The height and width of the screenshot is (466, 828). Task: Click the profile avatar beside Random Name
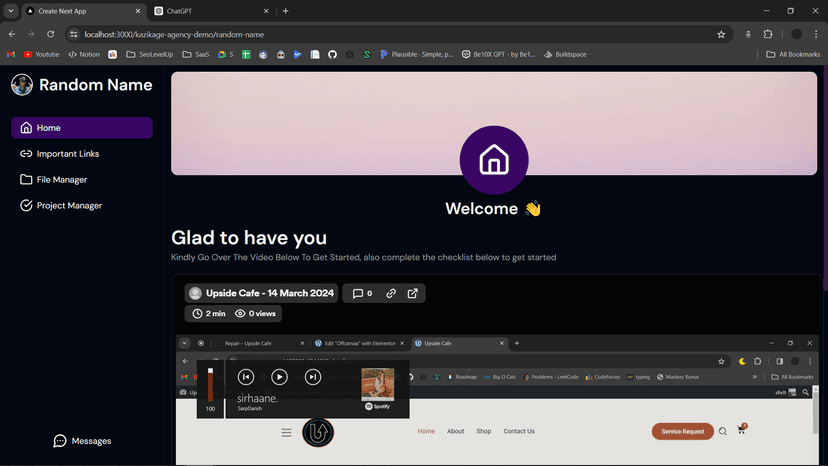(x=22, y=85)
